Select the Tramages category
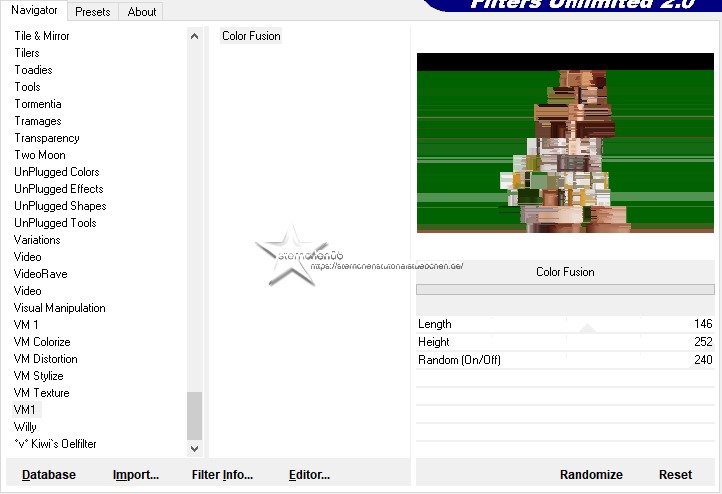The image size is (722, 494). pos(38,121)
